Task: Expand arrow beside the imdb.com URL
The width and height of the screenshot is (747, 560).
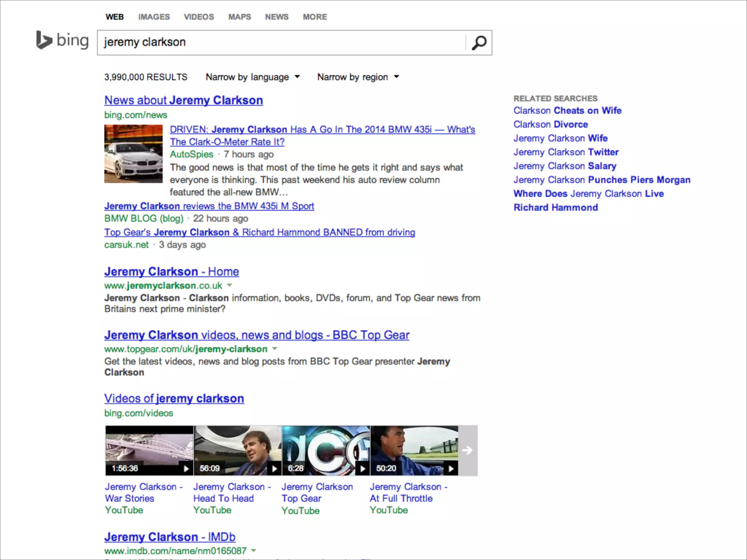Action: pyautogui.click(x=253, y=551)
